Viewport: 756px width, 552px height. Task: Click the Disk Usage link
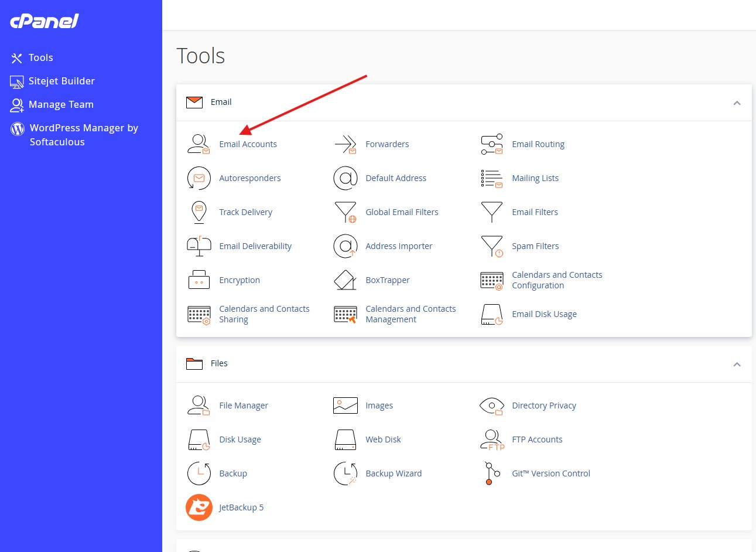pos(240,439)
